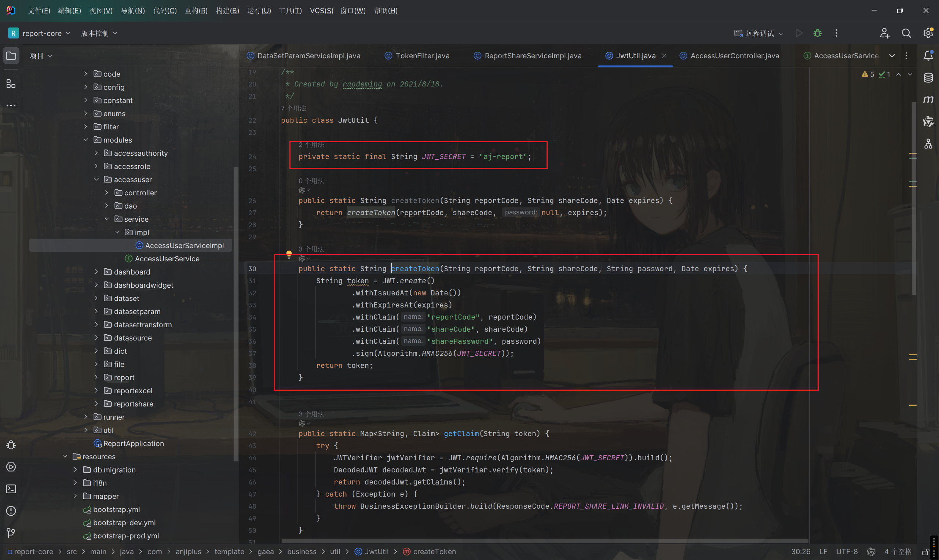Open the VCS(S) menu
Screen dimensions: 939x560
point(321,11)
